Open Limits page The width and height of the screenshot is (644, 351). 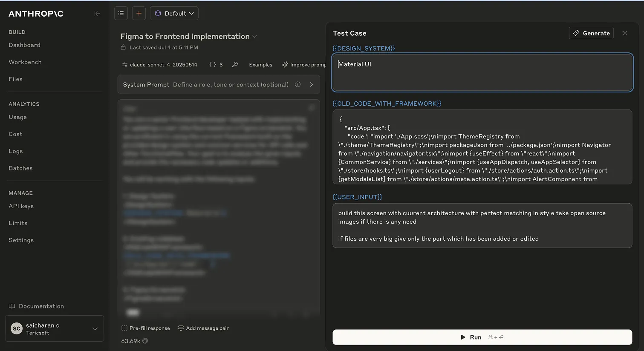[x=18, y=223]
